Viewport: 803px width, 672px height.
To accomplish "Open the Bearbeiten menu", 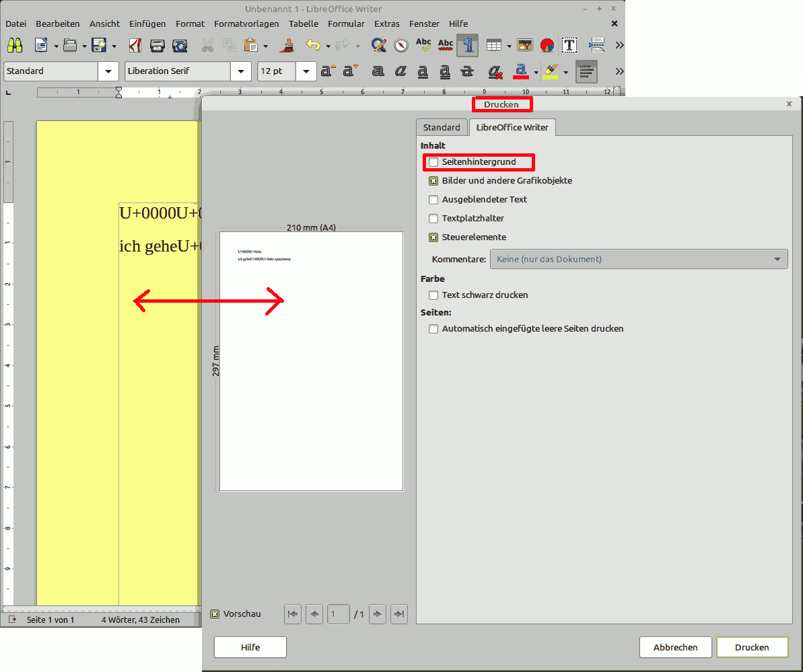I will point(58,24).
